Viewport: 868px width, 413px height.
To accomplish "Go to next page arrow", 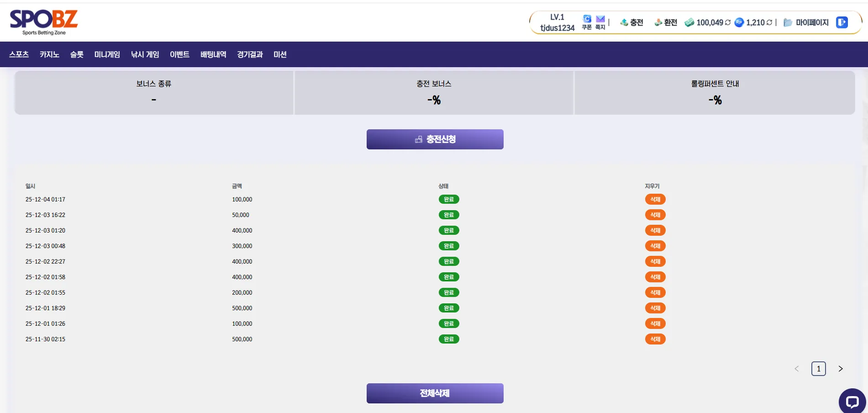I will [x=841, y=369].
